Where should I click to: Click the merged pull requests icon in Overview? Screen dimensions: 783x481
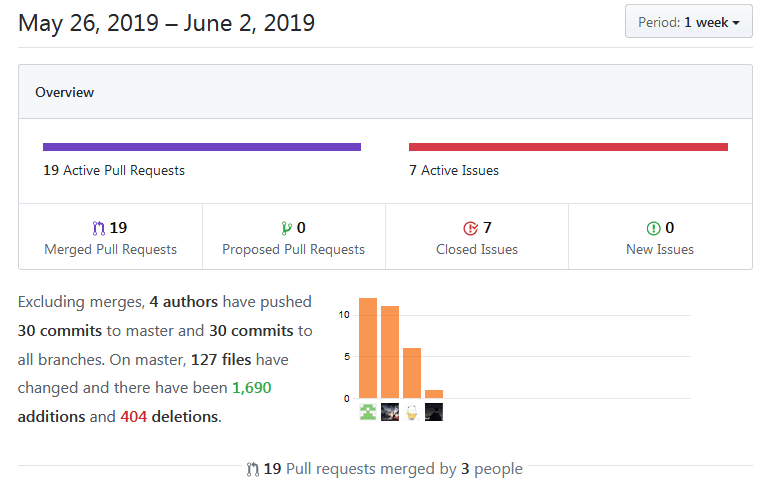tap(99, 228)
